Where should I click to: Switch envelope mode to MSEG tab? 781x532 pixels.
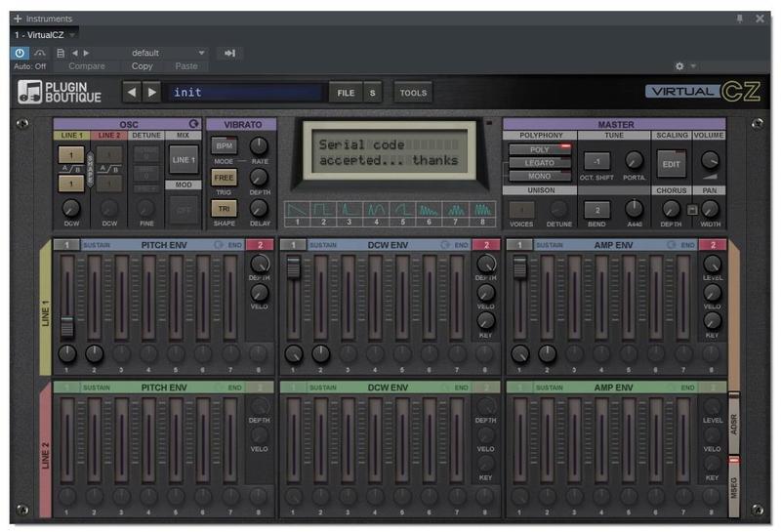pyautogui.click(x=734, y=487)
